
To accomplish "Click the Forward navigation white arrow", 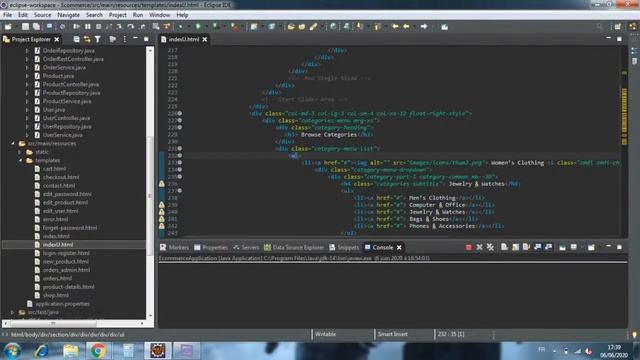I will coord(424,27).
